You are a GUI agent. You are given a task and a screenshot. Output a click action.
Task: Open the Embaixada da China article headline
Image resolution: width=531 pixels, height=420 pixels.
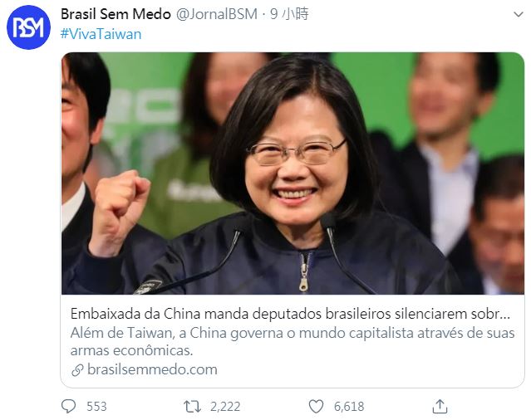[290, 314]
